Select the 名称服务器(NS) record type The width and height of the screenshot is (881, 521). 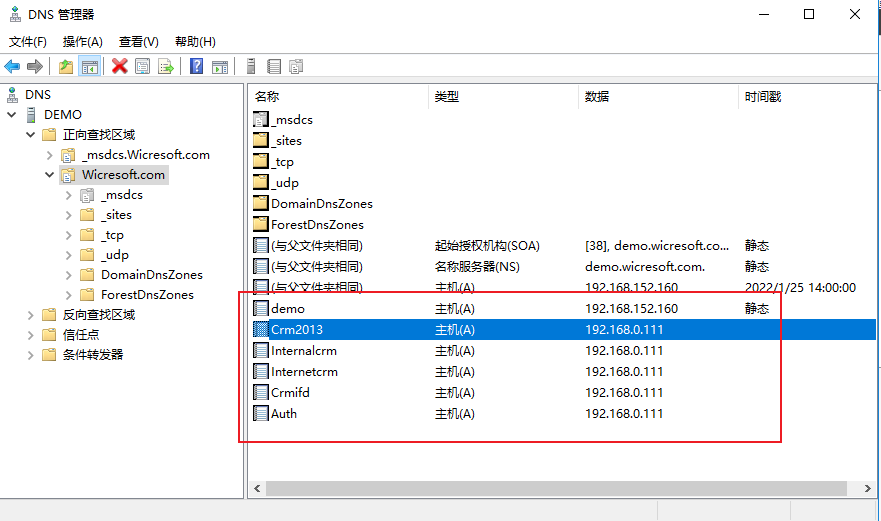[x=477, y=266]
